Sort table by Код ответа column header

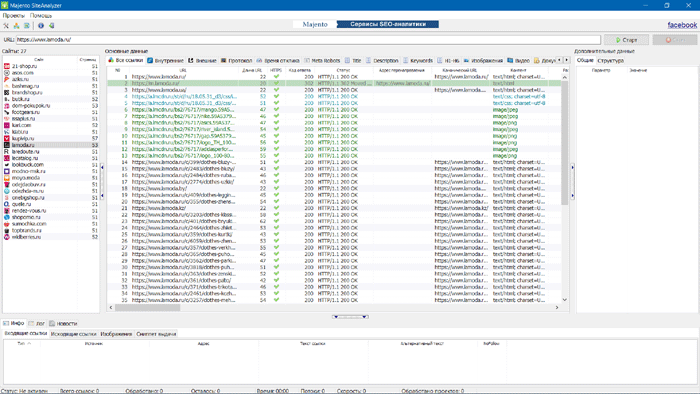300,70
